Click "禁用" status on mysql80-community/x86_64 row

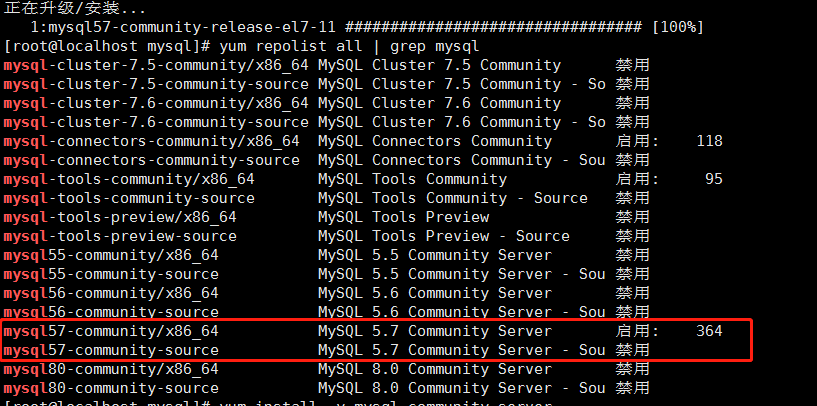633,370
